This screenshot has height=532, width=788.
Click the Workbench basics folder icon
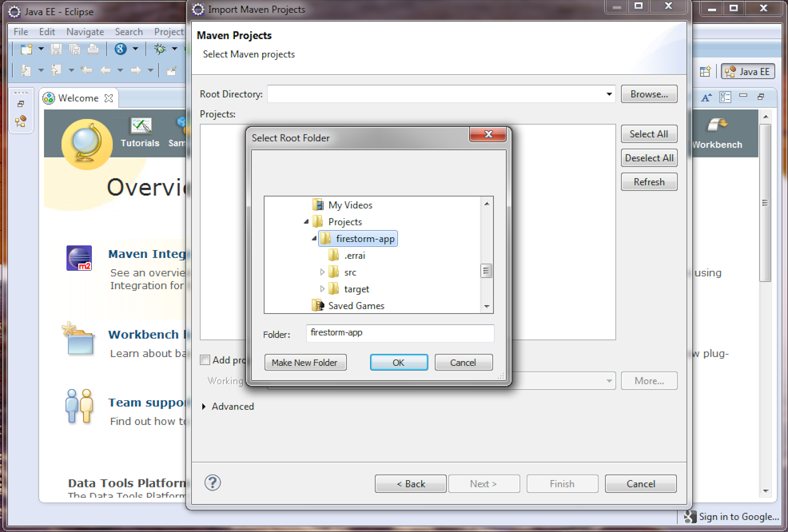[x=78, y=339]
